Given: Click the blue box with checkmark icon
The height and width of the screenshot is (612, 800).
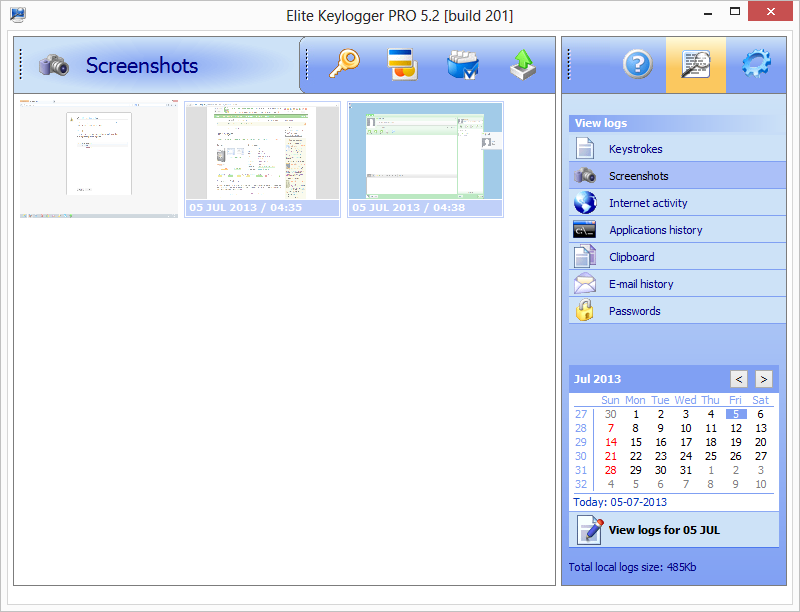Looking at the screenshot, I should click(x=462, y=65).
